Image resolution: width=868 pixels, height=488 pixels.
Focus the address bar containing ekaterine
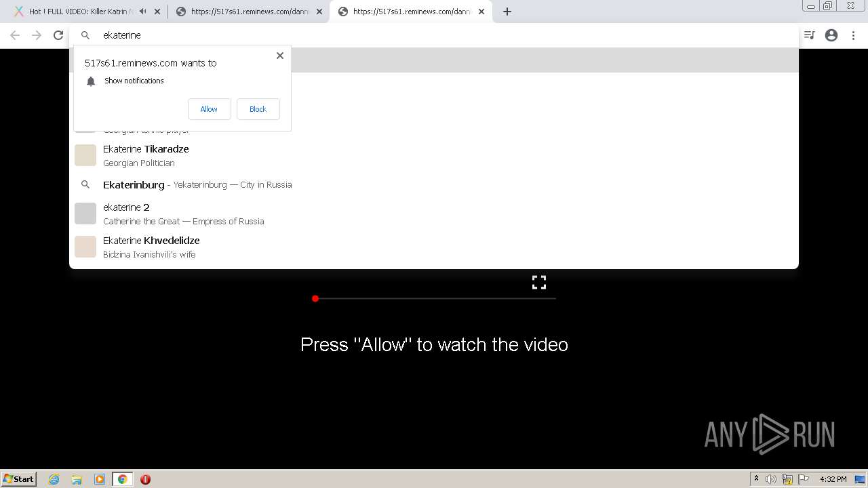(x=434, y=35)
